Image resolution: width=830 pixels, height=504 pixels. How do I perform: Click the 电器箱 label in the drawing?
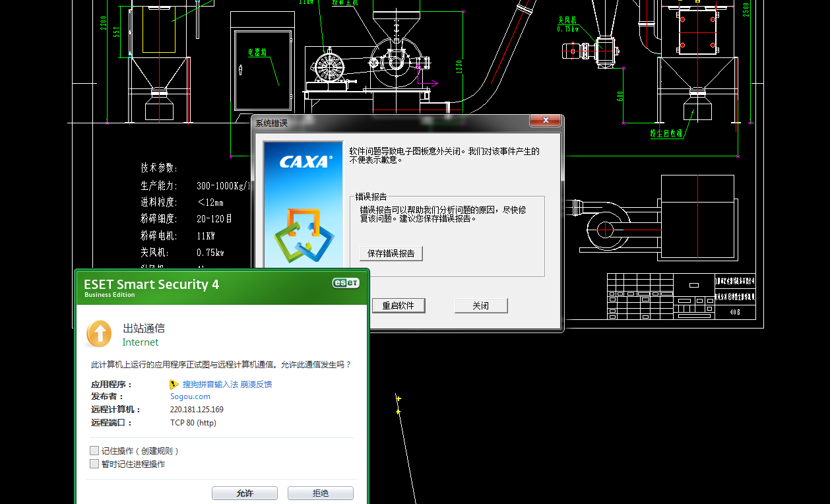[x=257, y=53]
